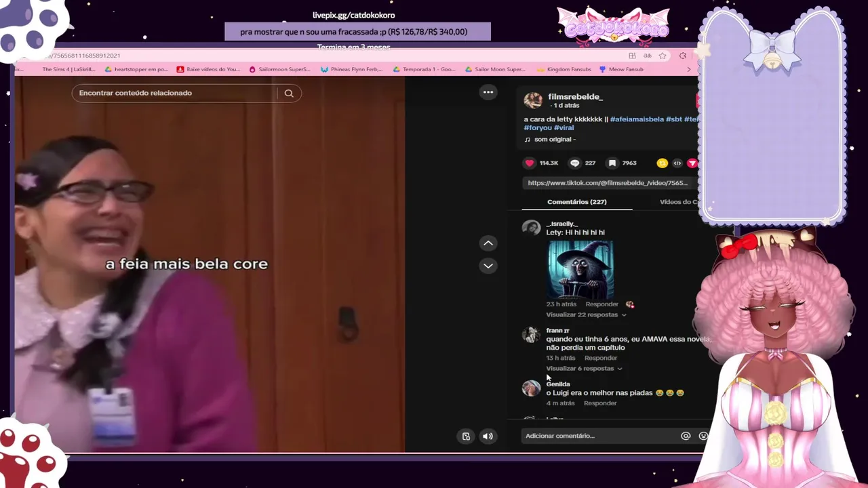Click the TikTok video URL copy field
Viewport: 868px width, 488px height.
[x=610, y=183]
